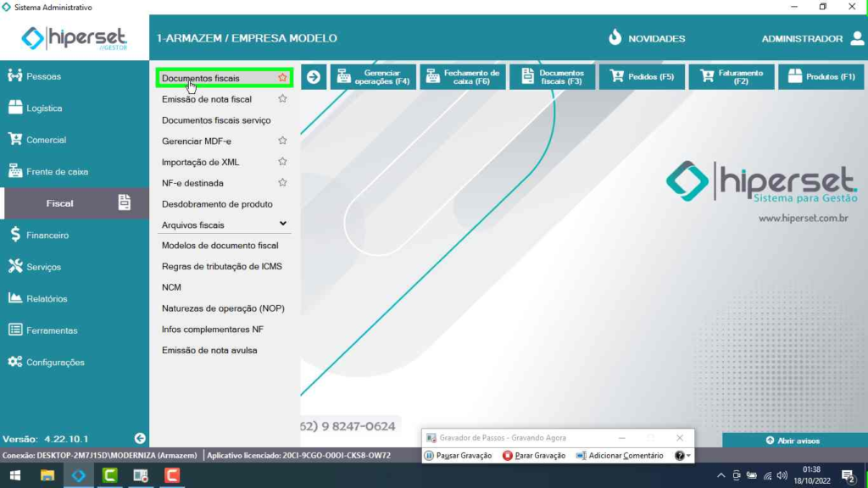Toggle favorite star for Documentos fiscais
The image size is (868, 488).
tap(282, 78)
